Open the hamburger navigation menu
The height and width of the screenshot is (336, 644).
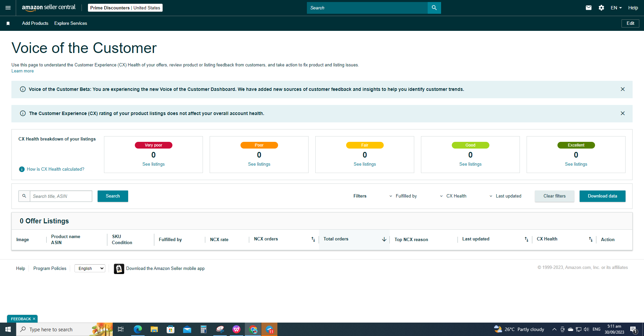coord(8,8)
